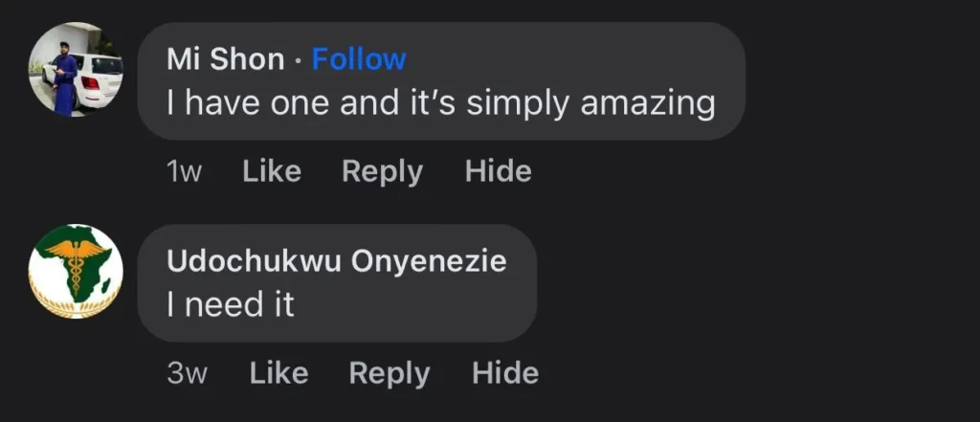Open Udochukwu Onyenezie's profile via name
This screenshot has width=980, height=422.
coord(336,261)
